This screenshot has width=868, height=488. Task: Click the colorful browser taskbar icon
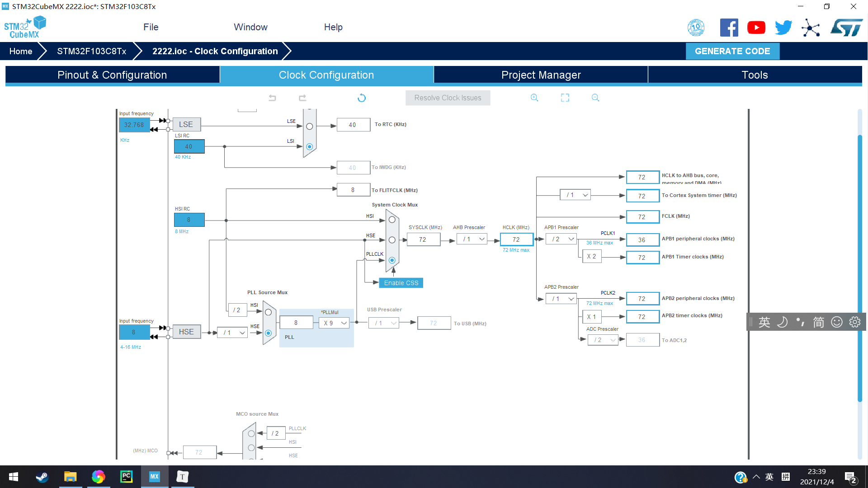pos(98,477)
